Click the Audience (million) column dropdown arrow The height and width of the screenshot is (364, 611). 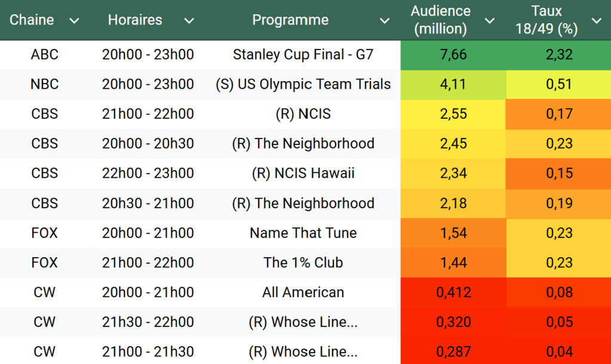point(489,21)
